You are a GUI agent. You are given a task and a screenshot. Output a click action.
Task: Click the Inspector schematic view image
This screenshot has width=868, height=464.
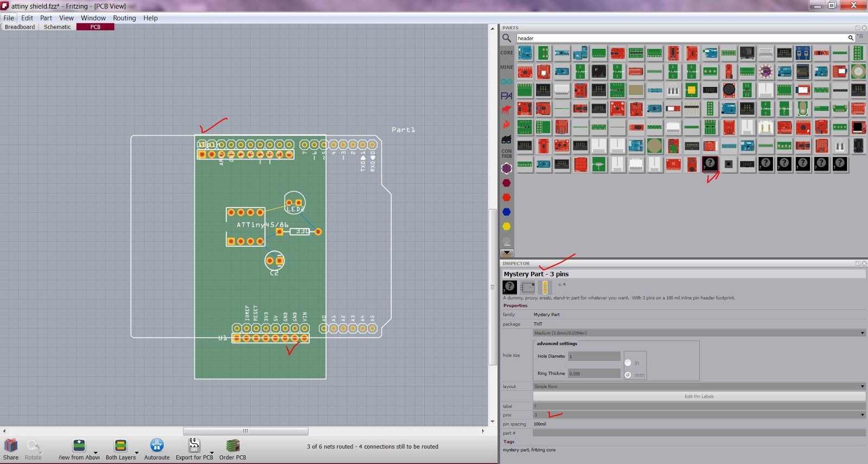527,287
